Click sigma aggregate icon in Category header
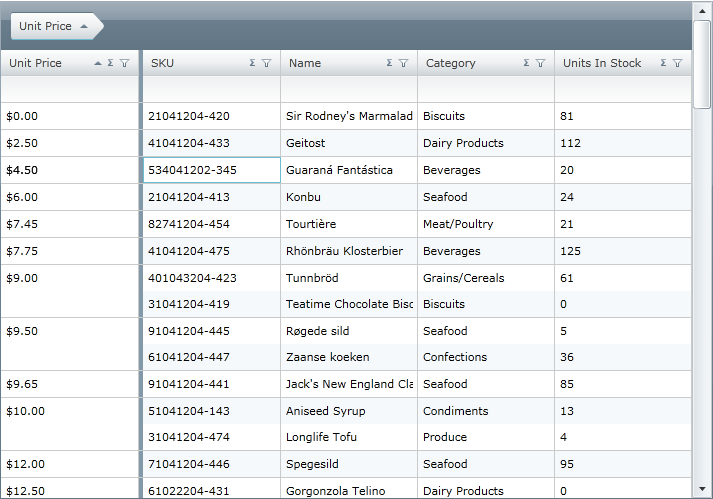This screenshot has height=499, width=713. (526, 63)
